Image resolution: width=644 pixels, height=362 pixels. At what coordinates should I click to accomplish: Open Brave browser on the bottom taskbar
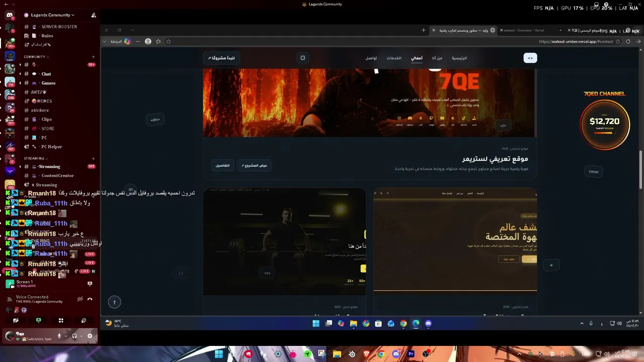coord(366,354)
